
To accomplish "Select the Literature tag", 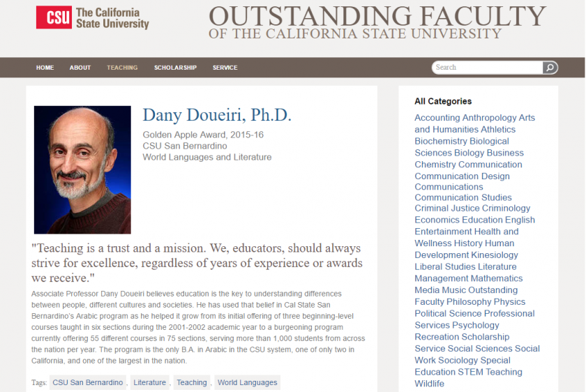I will pos(149,382).
